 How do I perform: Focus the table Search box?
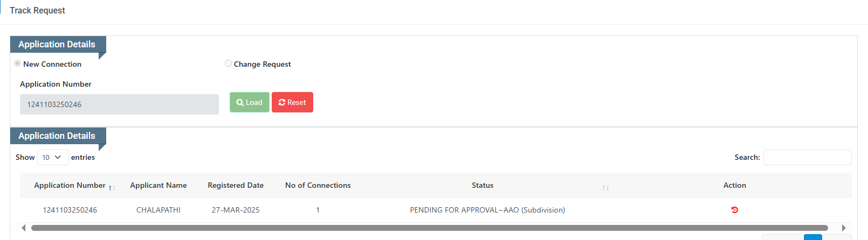[x=807, y=157]
